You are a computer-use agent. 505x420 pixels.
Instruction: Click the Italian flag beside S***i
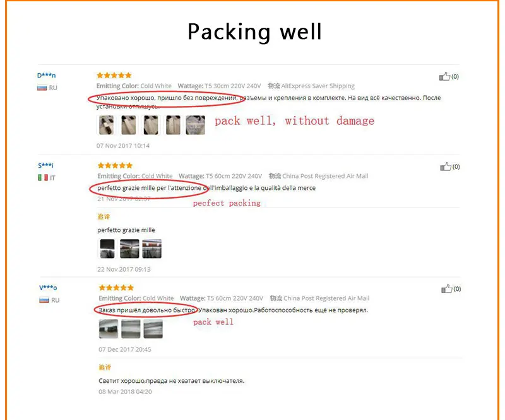tap(43, 178)
